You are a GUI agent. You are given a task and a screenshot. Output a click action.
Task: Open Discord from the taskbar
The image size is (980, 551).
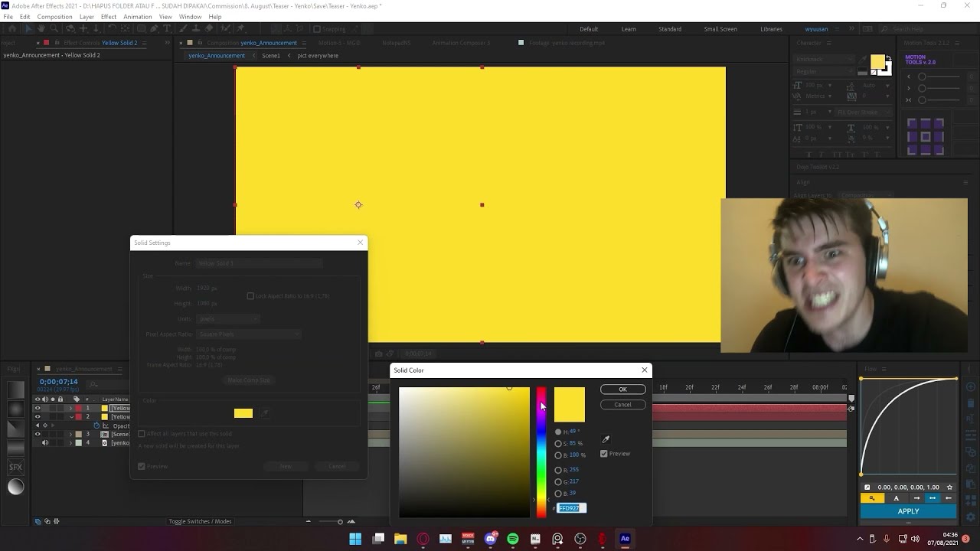point(491,539)
